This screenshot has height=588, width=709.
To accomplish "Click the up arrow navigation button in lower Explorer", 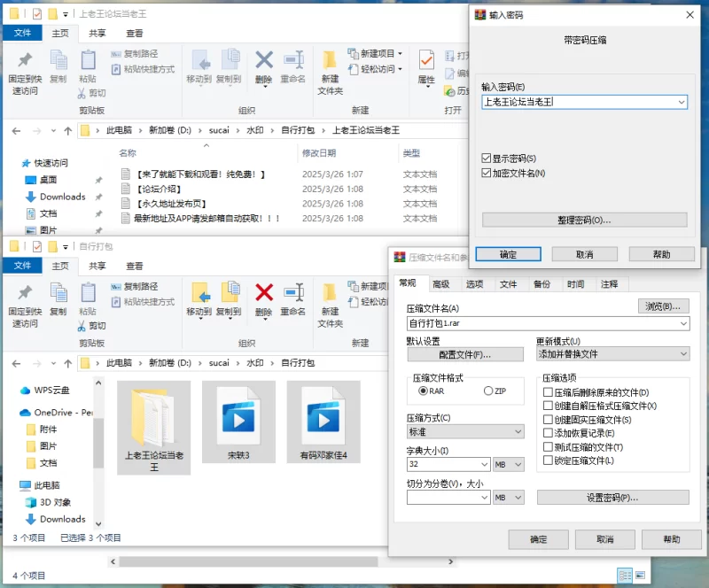I will click(x=67, y=363).
